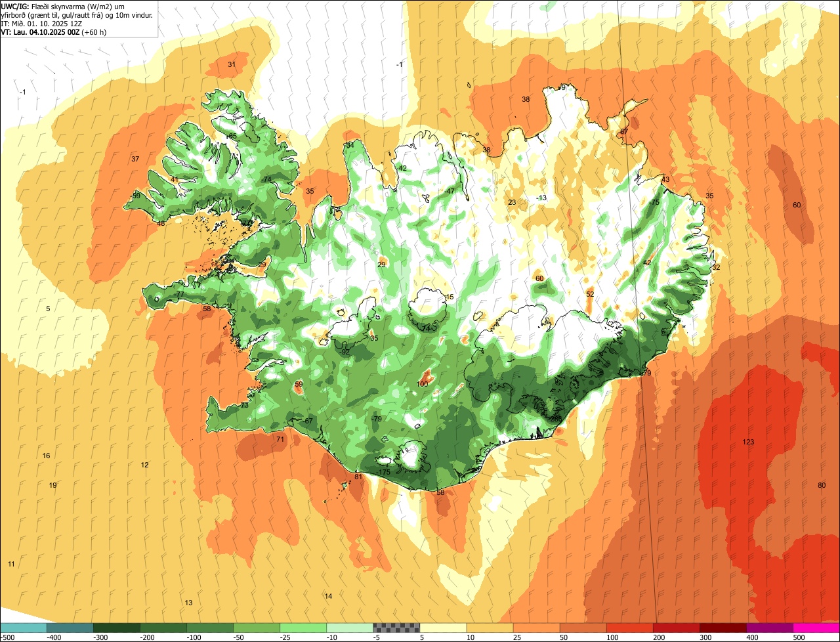The image size is (840, 642).
Task: Select the darkest green -300 to -200 swatch
Action: pos(117,628)
